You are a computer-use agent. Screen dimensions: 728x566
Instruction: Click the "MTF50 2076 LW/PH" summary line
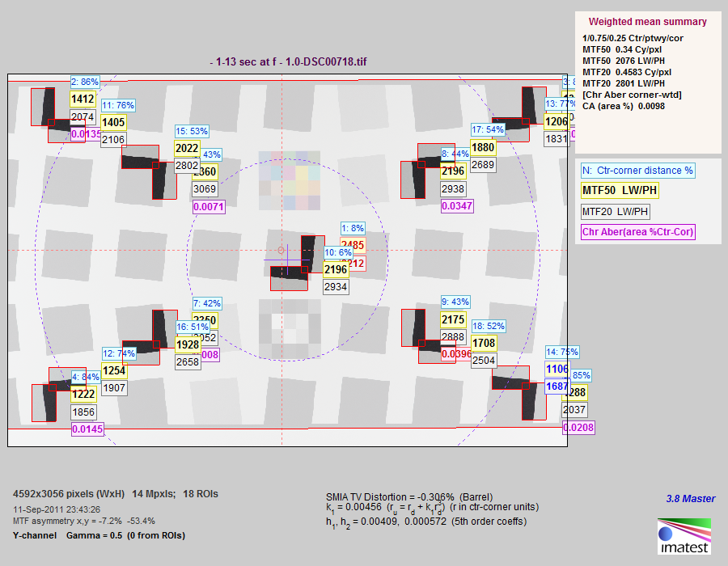coord(623,61)
